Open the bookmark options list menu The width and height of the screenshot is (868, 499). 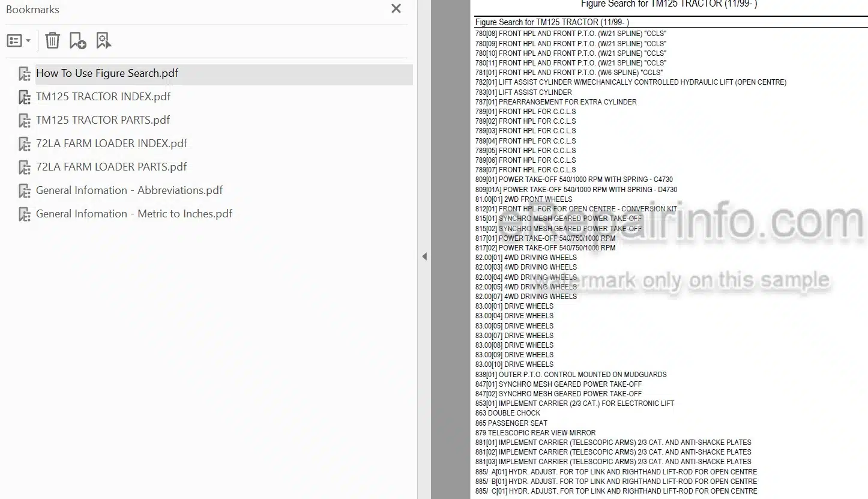tap(19, 41)
